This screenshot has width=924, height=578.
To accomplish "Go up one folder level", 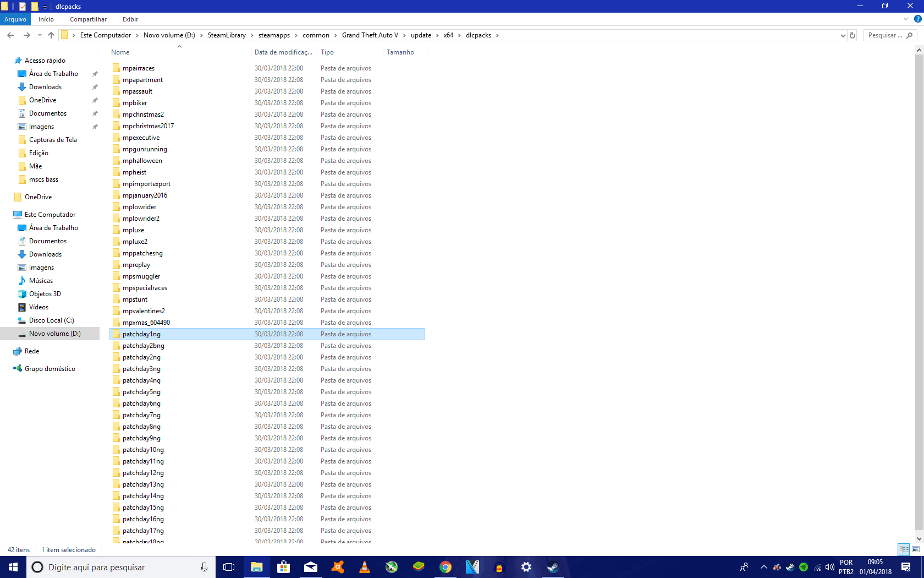I will click(51, 35).
